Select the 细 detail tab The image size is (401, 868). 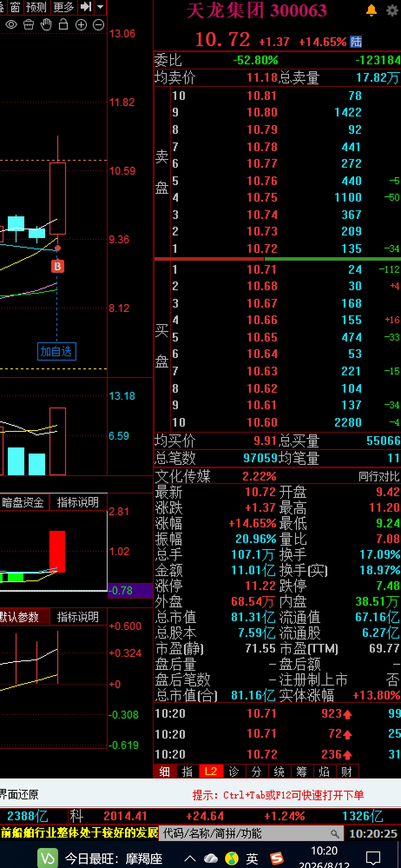[x=164, y=771]
